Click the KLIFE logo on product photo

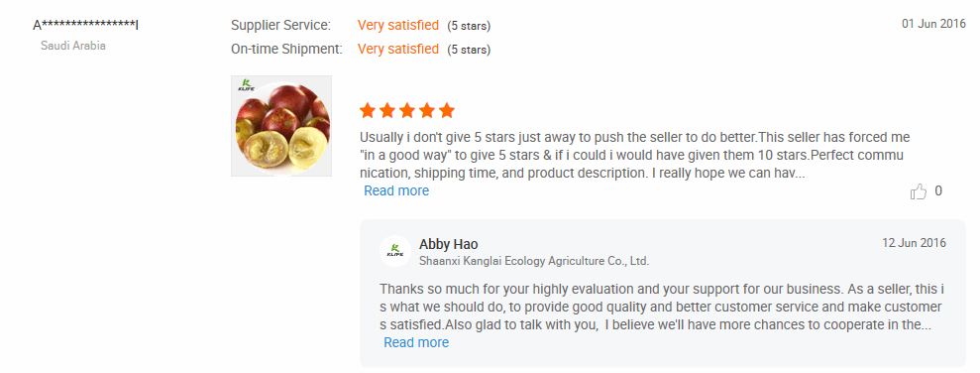(x=244, y=85)
